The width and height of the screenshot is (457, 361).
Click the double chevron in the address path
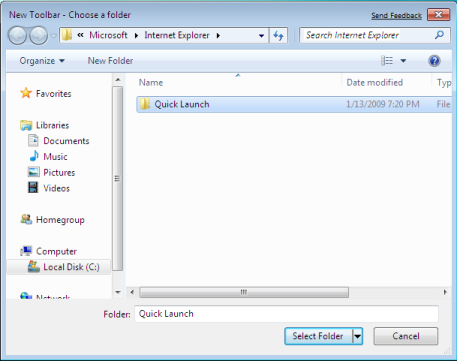(x=80, y=35)
